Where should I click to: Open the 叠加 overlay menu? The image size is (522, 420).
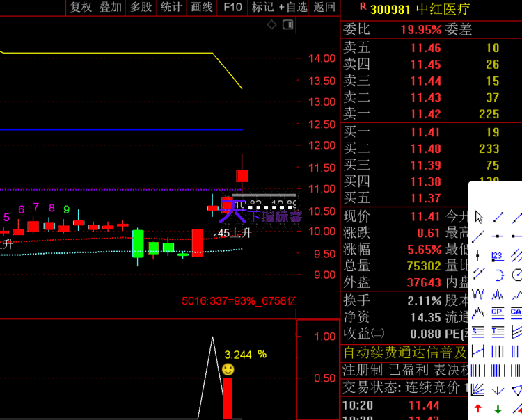coord(110,8)
